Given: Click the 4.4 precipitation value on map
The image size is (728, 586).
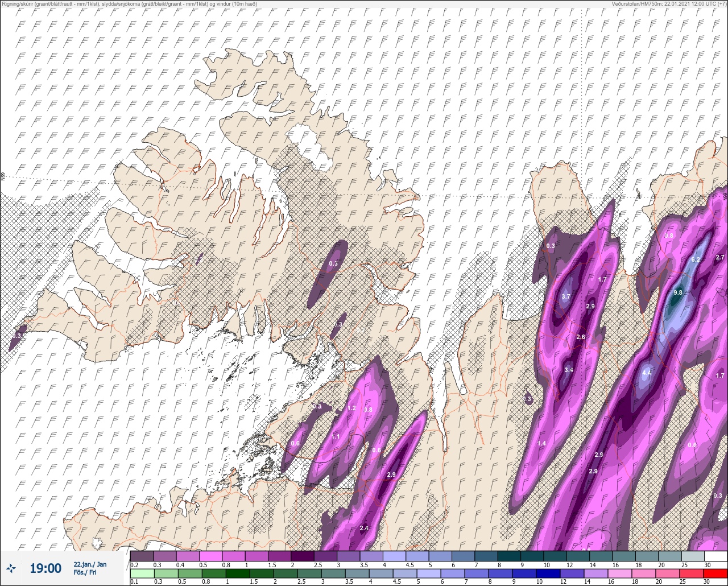Looking at the screenshot, I should click(646, 373).
